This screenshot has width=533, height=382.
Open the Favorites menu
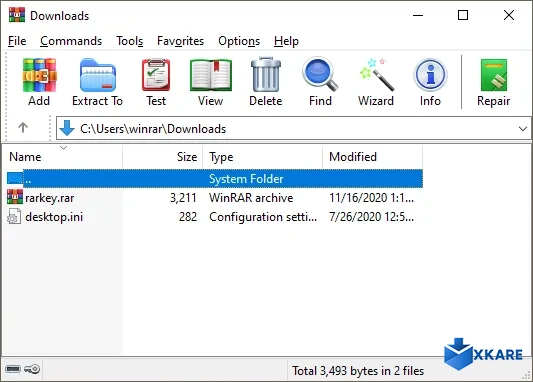click(180, 41)
